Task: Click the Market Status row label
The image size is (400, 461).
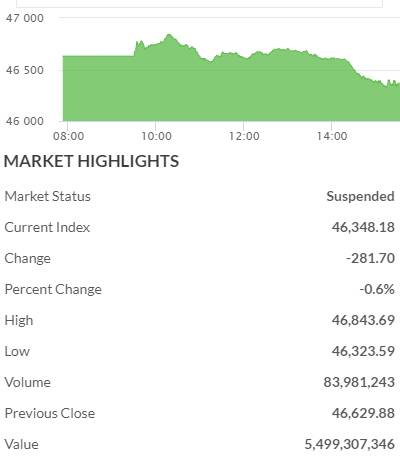Action: (x=48, y=196)
